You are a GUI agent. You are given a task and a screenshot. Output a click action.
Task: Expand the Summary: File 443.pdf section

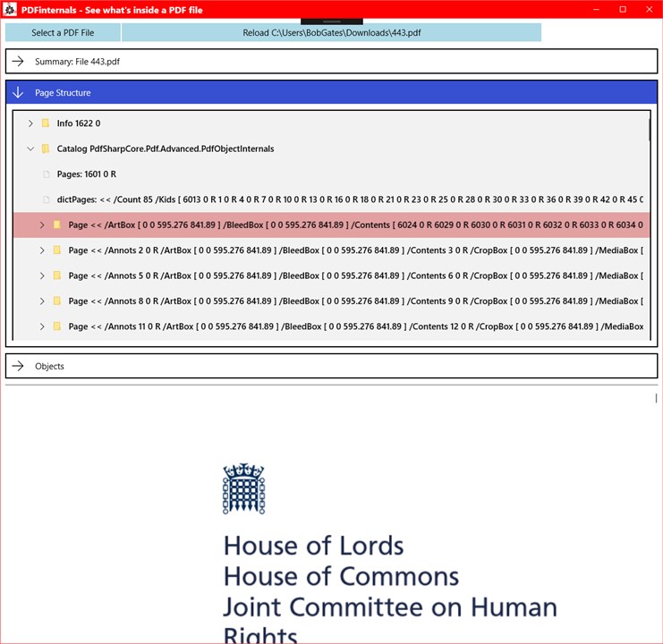[331, 62]
